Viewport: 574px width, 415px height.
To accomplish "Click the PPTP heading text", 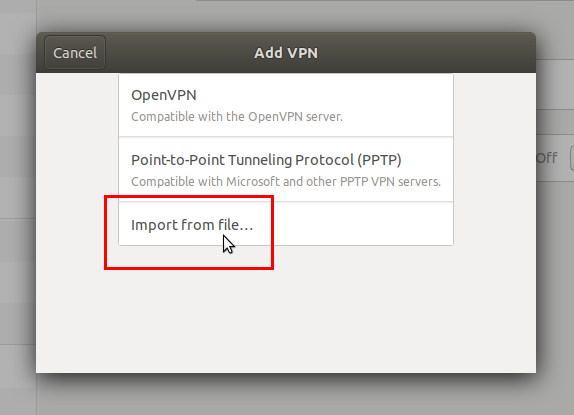I will (x=266, y=160).
